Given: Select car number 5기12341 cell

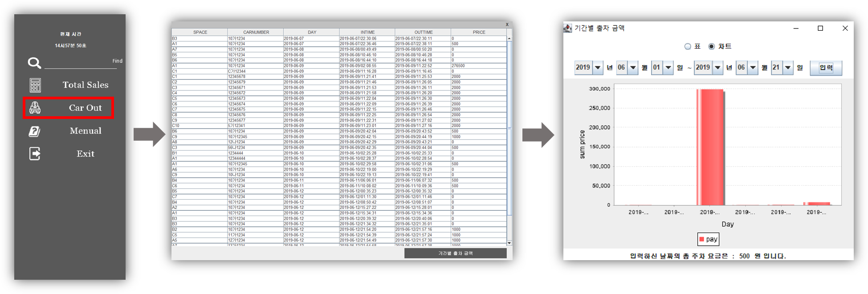Looking at the screenshot, I should pos(255,126).
